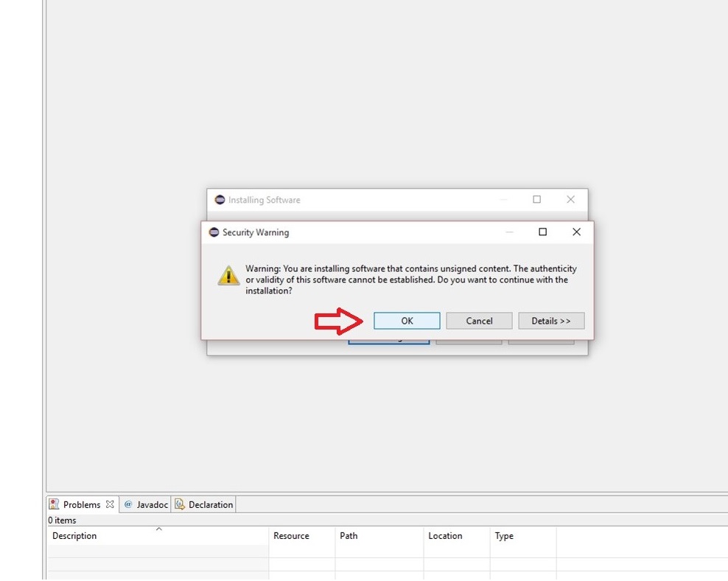Close the Security Warning dialog

(576, 232)
